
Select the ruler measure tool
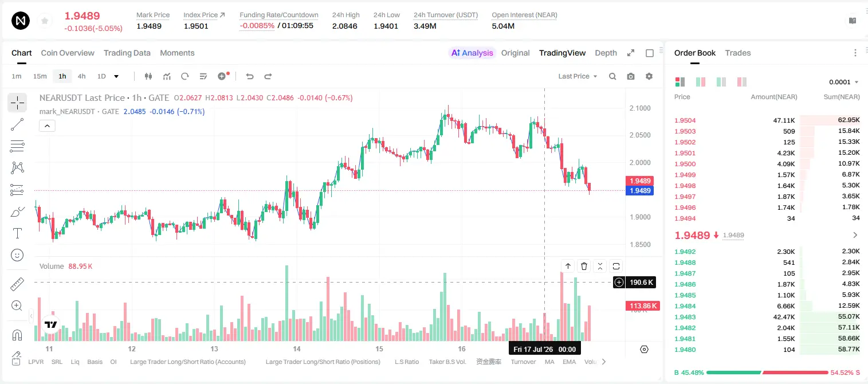click(17, 284)
